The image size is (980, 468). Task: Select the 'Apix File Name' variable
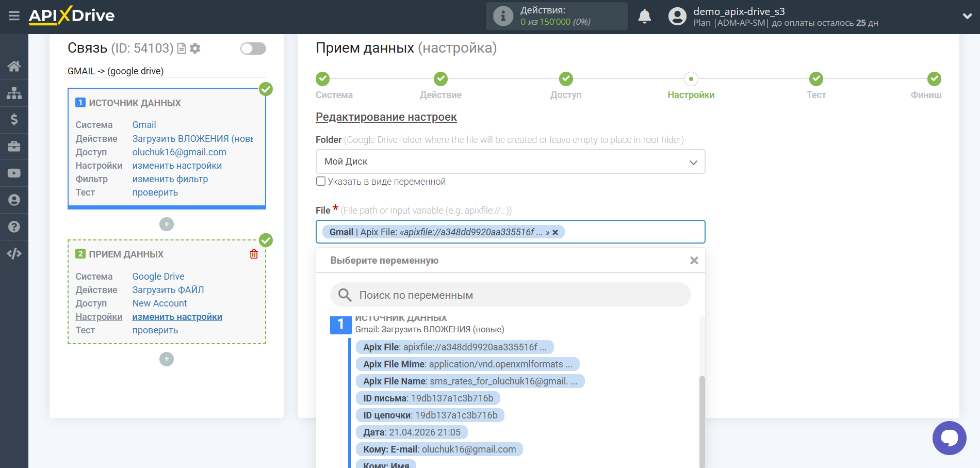coord(470,381)
